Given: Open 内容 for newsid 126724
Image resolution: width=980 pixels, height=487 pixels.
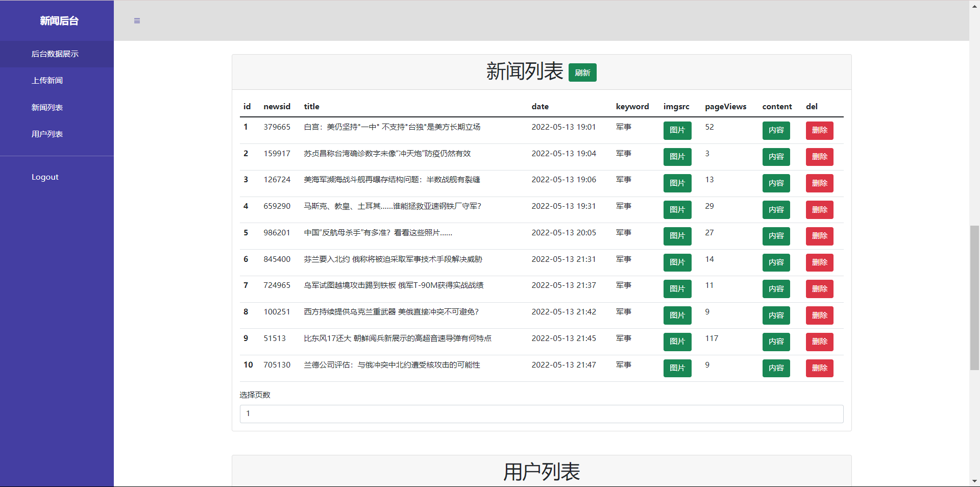Looking at the screenshot, I should 776,183.
